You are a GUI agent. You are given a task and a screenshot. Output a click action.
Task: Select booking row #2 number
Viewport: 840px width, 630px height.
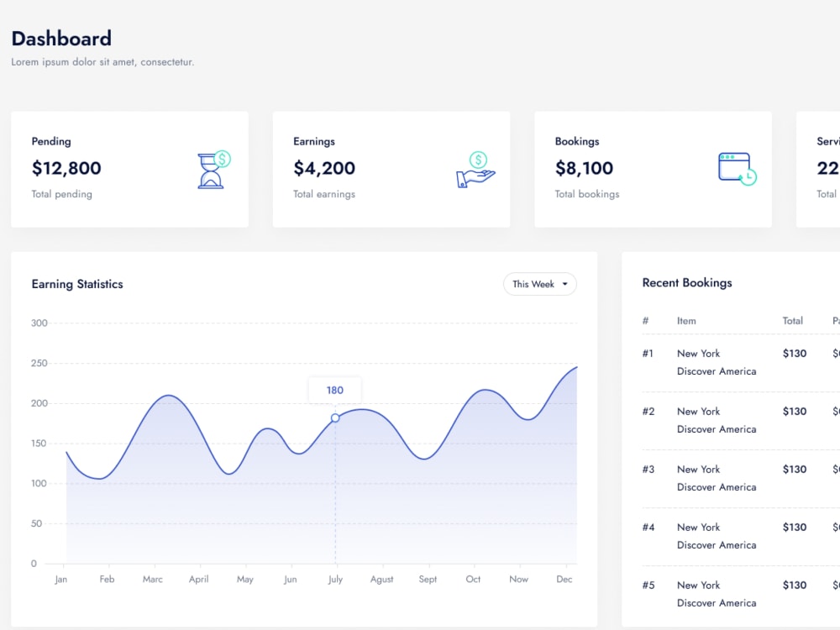point(648,412)
